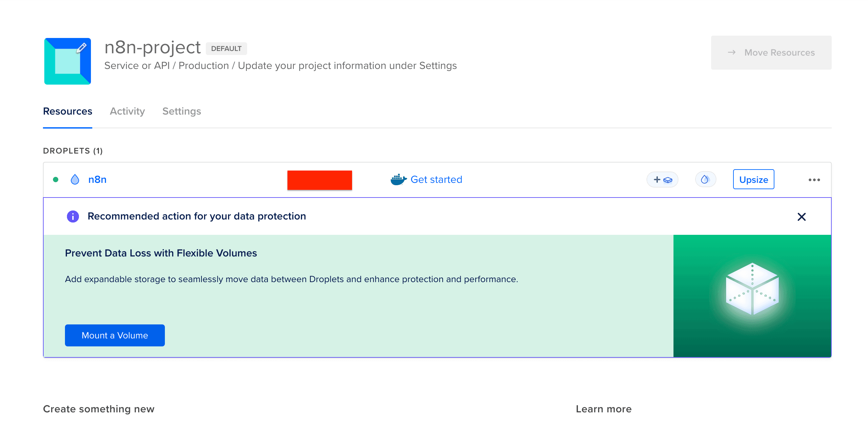This screenshot has width=868, height=429.
Task: Dismiss the data protection recommendation
Action: [801, 217]
